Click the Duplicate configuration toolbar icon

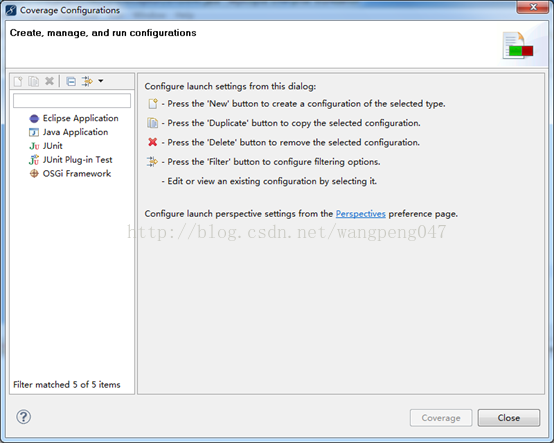click(34, 81)
